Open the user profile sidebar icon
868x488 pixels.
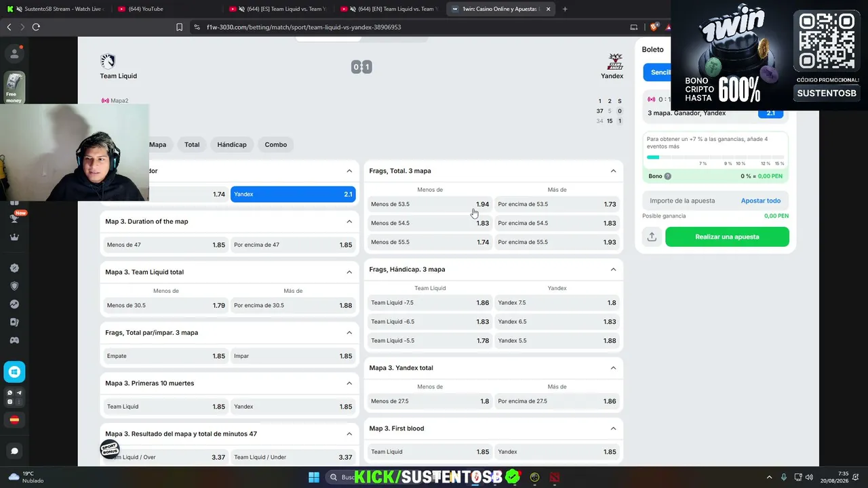[x=14, y=54]
